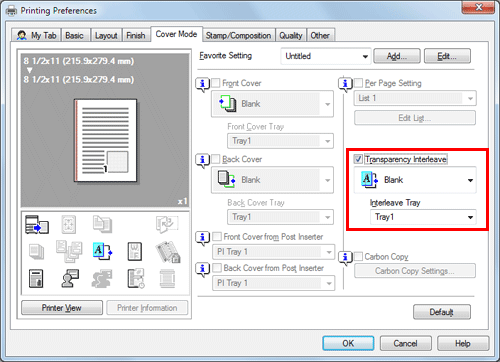Click the info icon beside Back Cover
The width and height of the screenshot is (500, 362).
coord(202,161)
